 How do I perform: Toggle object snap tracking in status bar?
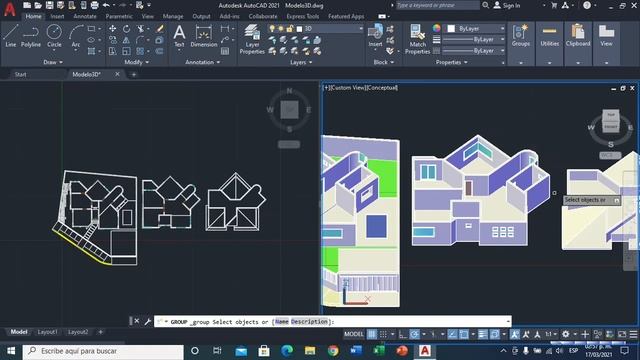pos(452,334)
